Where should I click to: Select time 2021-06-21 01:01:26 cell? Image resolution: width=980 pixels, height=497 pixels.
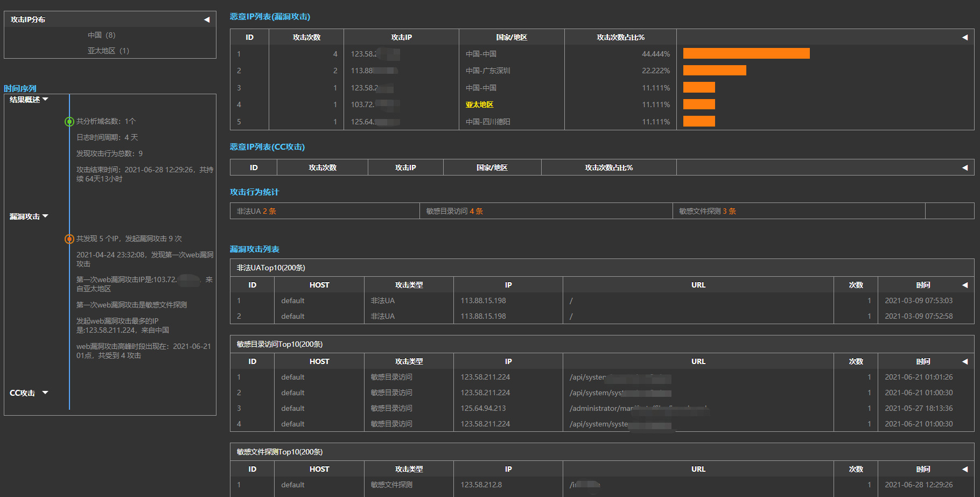919,377
